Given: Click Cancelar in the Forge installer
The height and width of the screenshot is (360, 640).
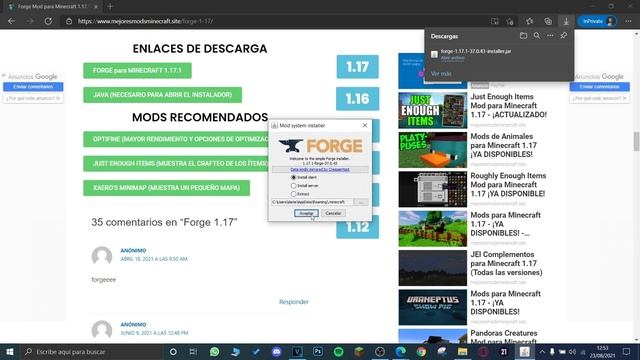Looking at the screenshot, I should [333, 213].
